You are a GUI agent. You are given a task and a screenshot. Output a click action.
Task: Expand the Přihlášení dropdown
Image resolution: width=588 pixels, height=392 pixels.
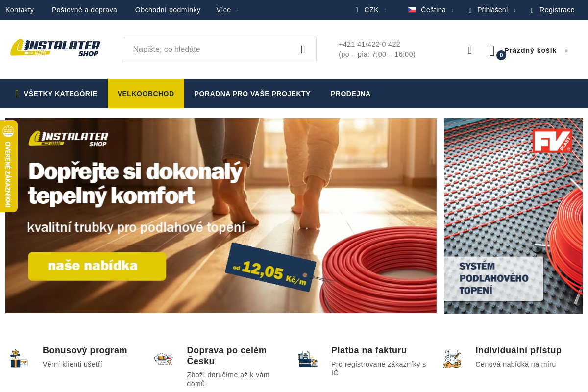(491, 9)
